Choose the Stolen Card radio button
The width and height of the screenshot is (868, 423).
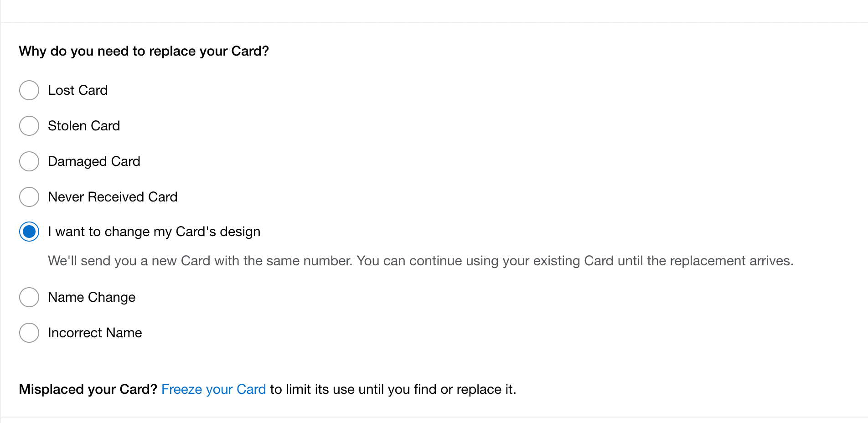[29, 126]
